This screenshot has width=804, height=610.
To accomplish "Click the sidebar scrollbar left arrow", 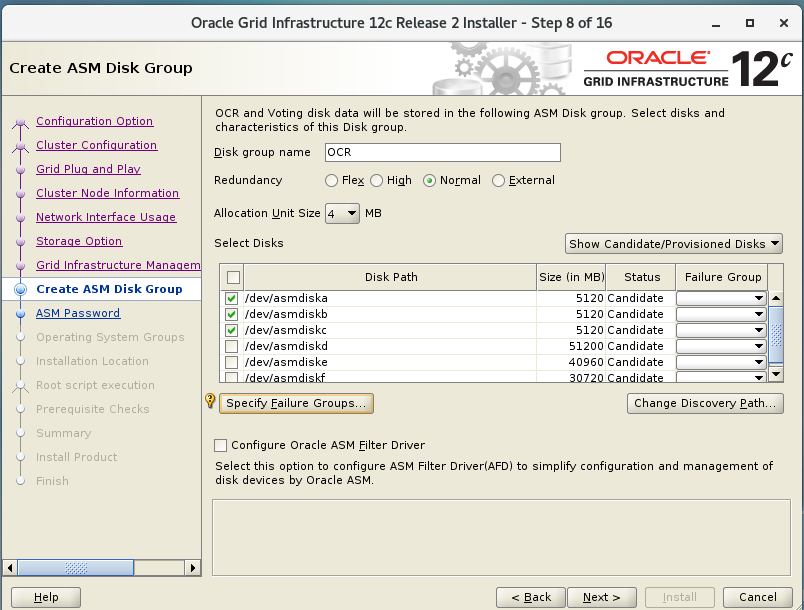I will click(x=10, y=567).
